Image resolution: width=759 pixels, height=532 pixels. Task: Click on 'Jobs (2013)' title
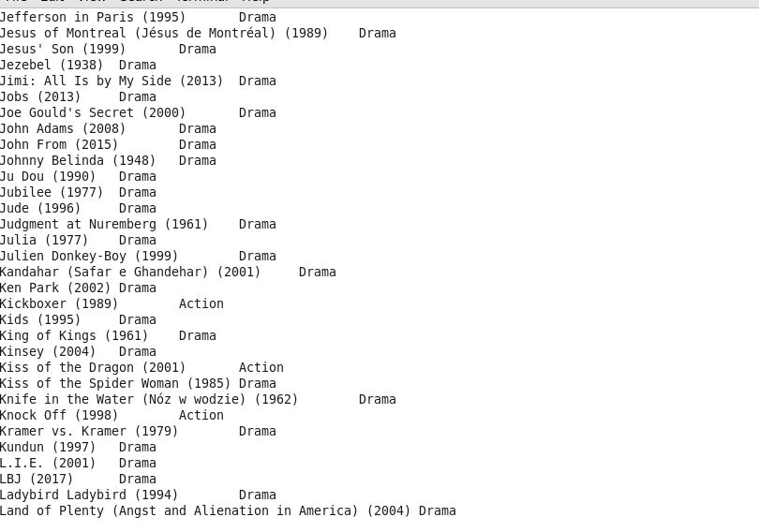pyautogui.click(x=40, y=97)
